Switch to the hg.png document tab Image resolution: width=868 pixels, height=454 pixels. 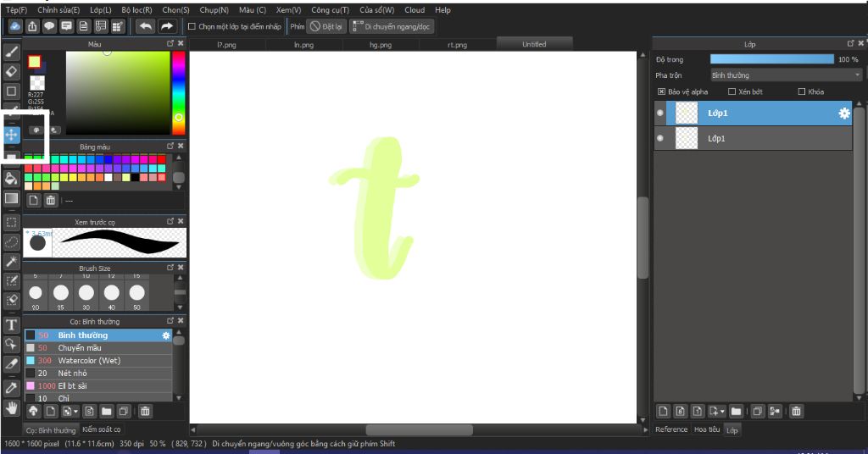point(381,45)
